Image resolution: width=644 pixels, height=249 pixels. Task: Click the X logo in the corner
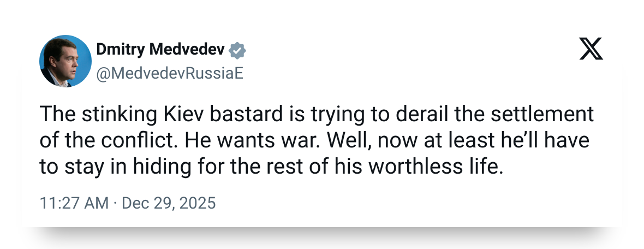591,50
